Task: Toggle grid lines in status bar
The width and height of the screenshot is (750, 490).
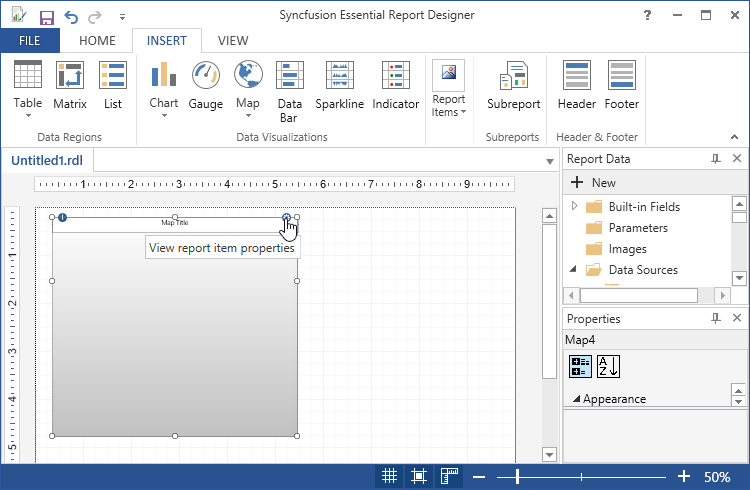Action: [389, 476]
